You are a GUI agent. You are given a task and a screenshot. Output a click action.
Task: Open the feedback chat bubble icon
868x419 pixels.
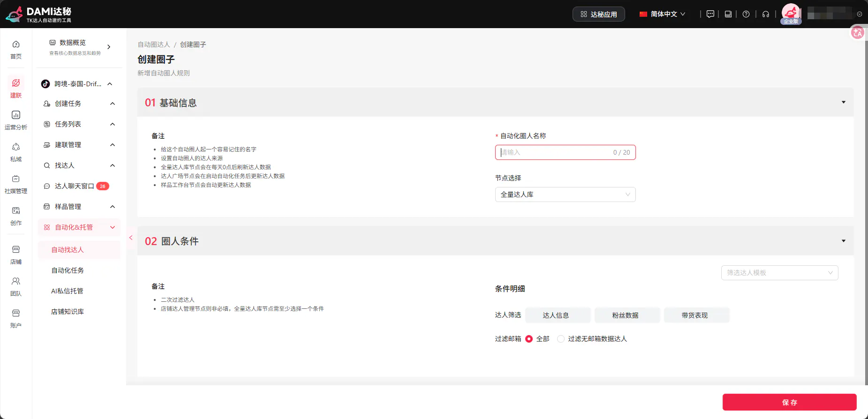coord(710,14)
